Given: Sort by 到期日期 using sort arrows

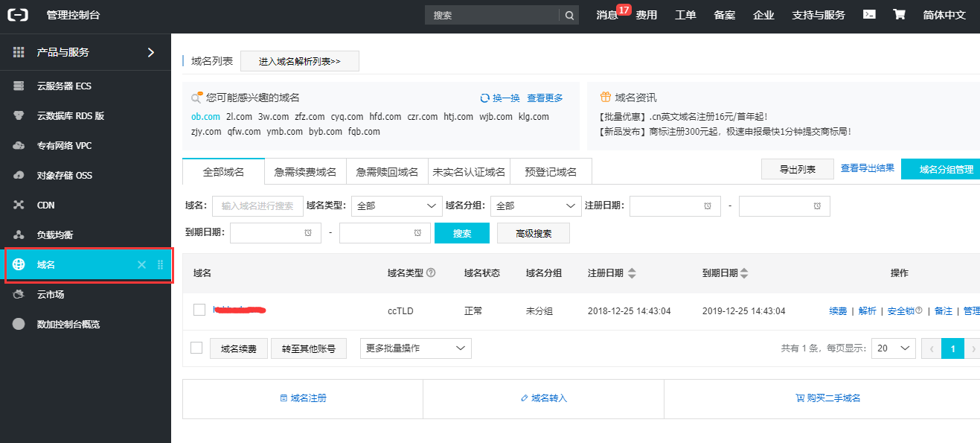Looking at the screenshot, I should tap(744, 273).
